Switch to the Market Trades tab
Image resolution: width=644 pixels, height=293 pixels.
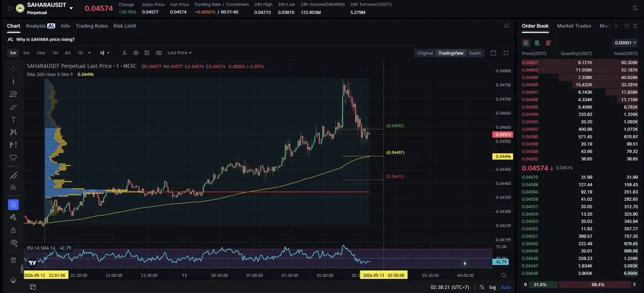[x=574, y=26]
